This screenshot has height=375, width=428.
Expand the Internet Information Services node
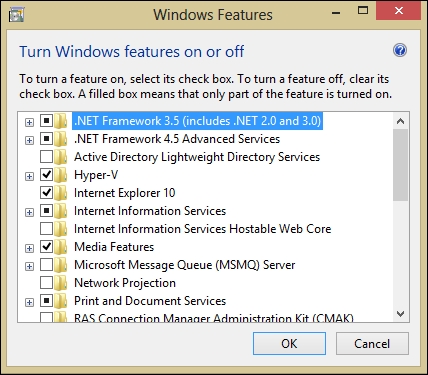click(x=29, y=212)
